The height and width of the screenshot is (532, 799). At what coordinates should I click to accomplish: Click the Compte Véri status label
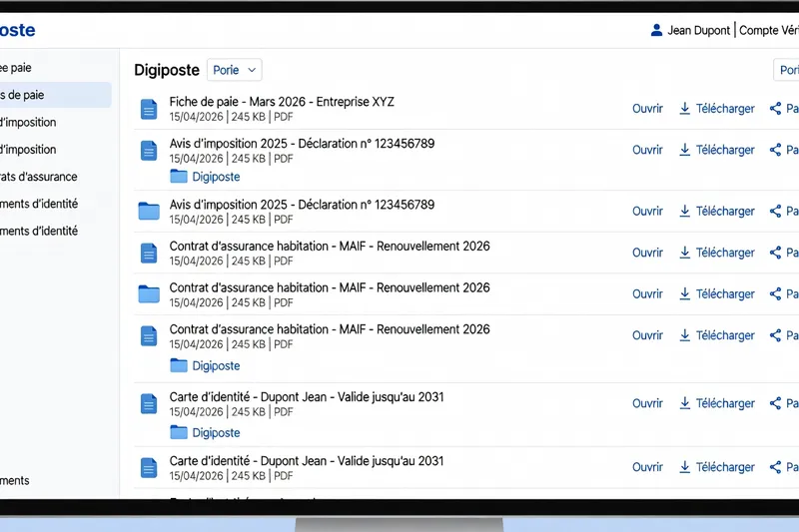[x=769, y=31]
